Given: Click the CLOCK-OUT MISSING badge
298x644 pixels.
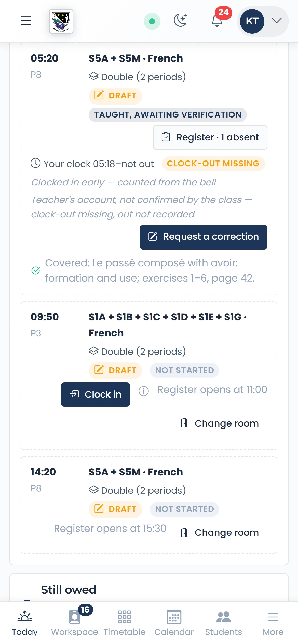Looking at the screenshot, I should [213, 164].
